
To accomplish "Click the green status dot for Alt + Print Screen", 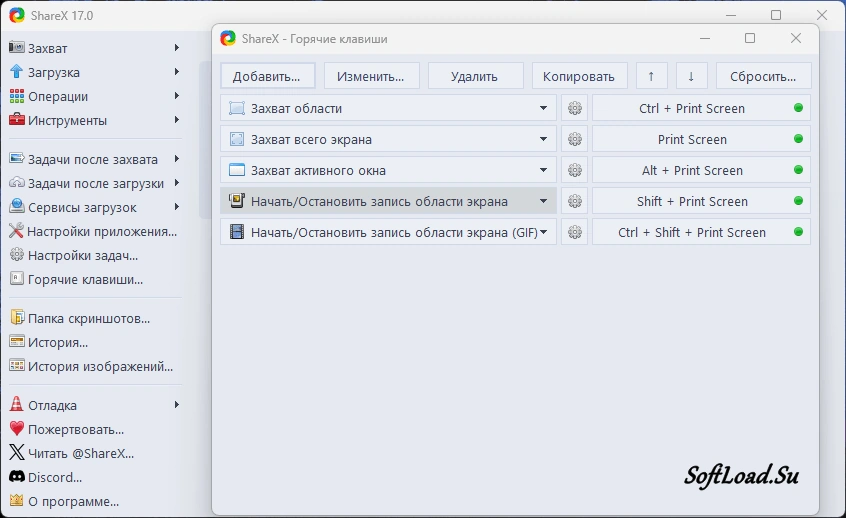I will (x=799, y=170).
